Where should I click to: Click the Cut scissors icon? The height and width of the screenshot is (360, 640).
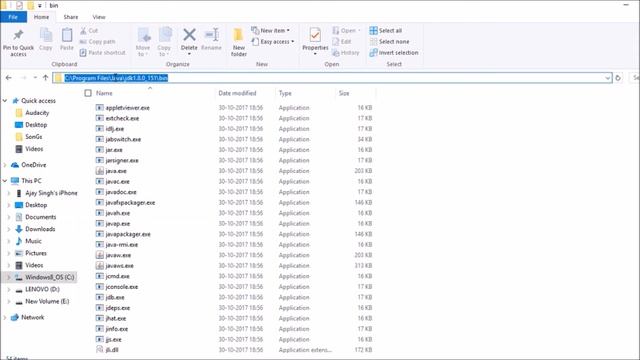tap(83, 31)
